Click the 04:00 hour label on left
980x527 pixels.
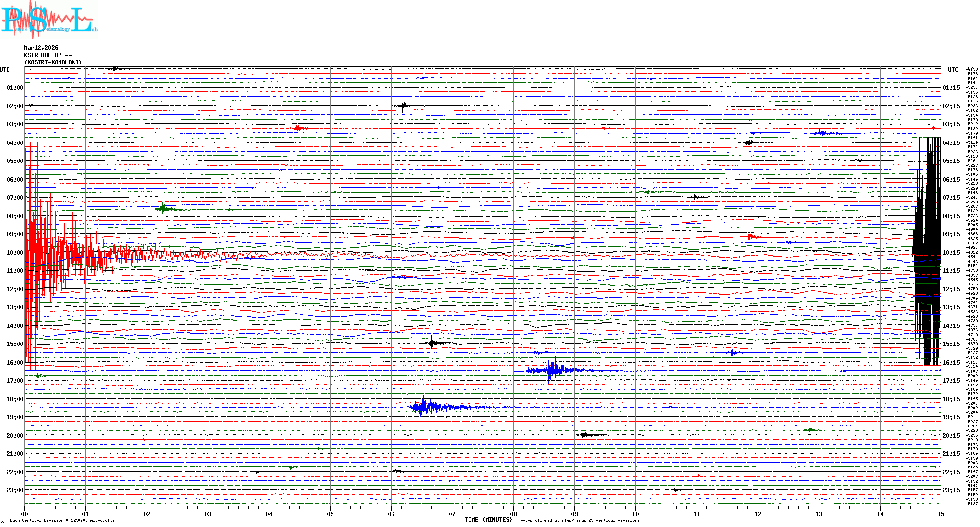pyautogui.click(x=15, y=143)
